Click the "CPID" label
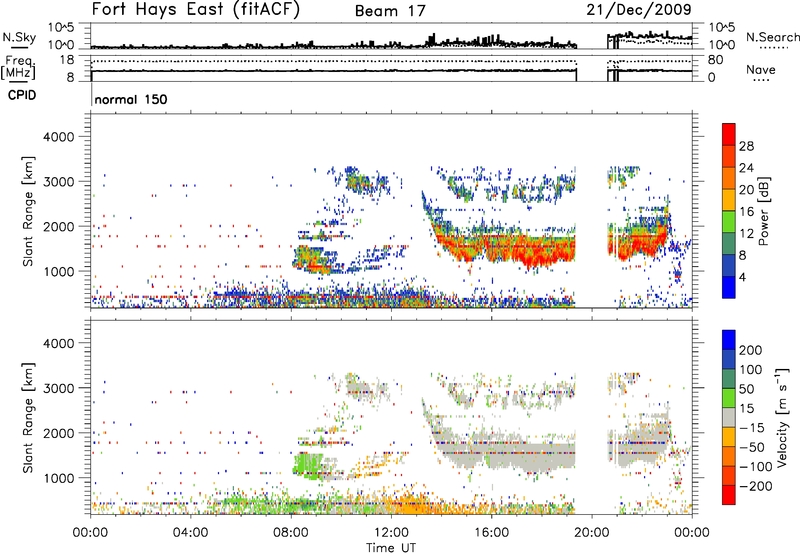The image size is (800, 554). (22, 95)
